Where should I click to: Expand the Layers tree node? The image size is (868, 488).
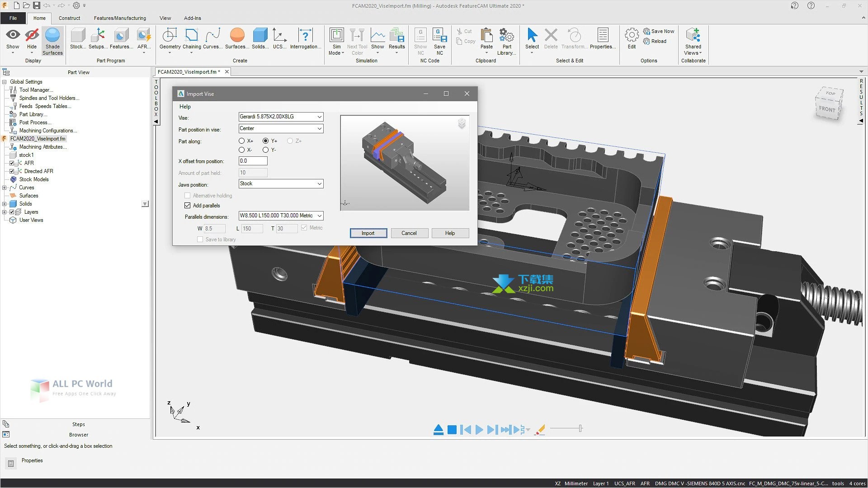click(5, 212)
